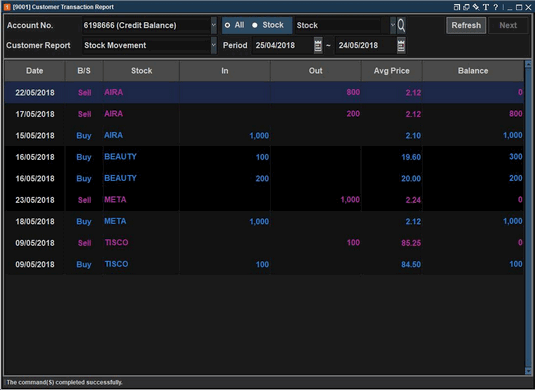Viewport: 535px width, 390px height.
Task: Click the avg price 85.25 cell
Action: 392,243
